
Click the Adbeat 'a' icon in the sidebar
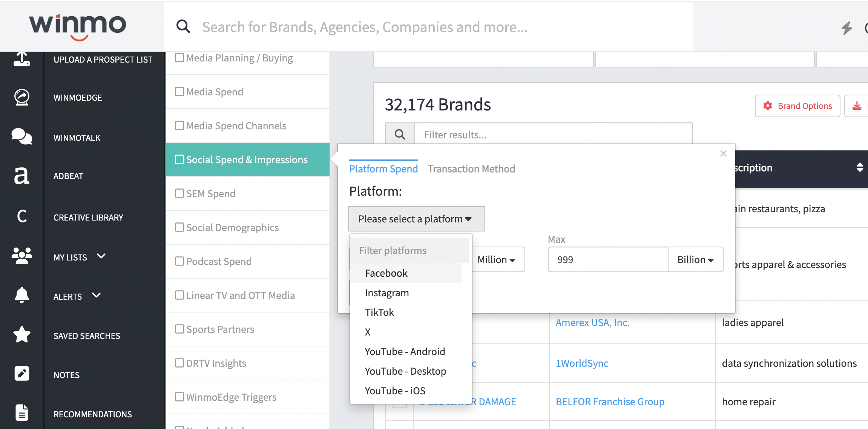tap(22, 176)
